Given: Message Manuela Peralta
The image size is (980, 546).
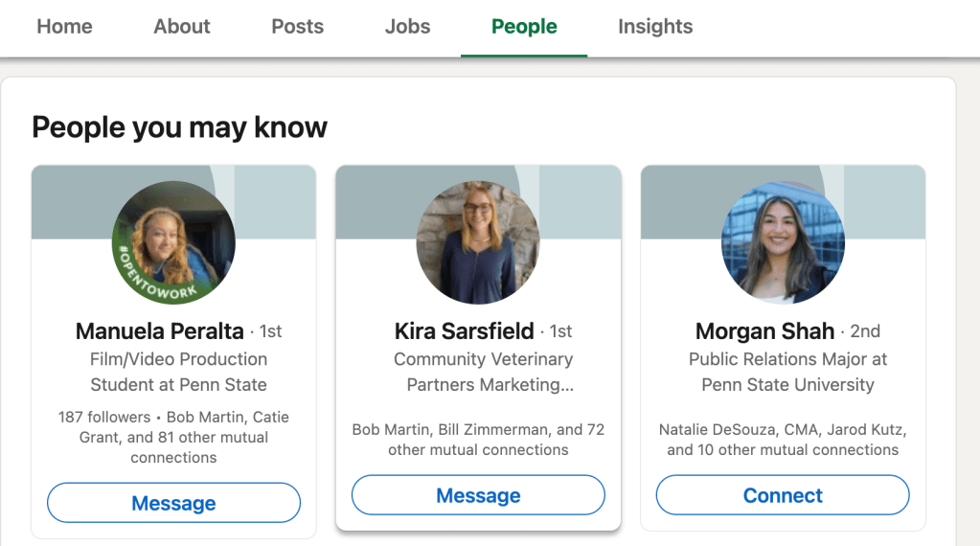Looking at the screenshot, I should point(173,503).
